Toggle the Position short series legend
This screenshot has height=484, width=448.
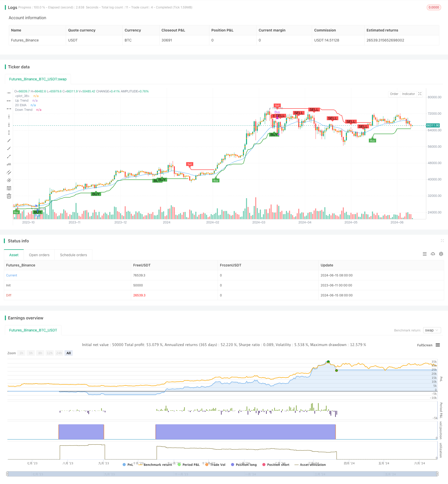click(276, 465)
